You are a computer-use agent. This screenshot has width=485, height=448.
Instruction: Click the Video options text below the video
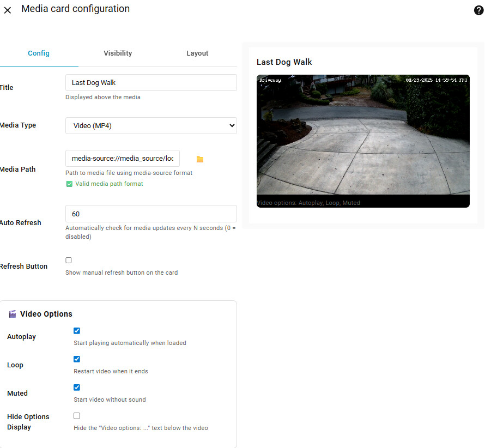308,203
